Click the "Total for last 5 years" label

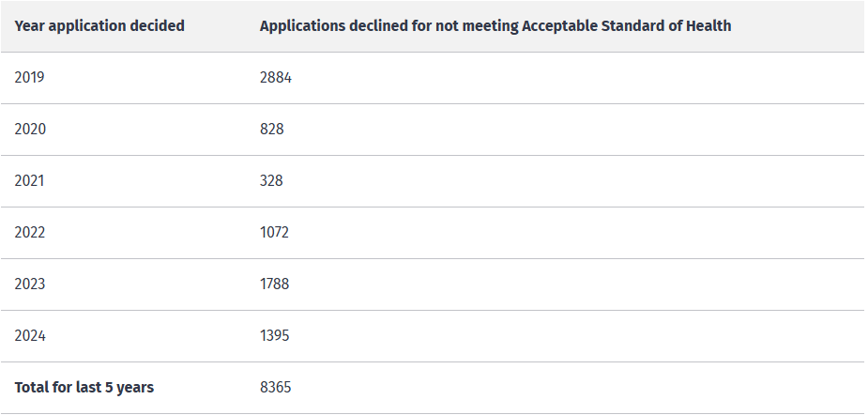coord(84,387)
